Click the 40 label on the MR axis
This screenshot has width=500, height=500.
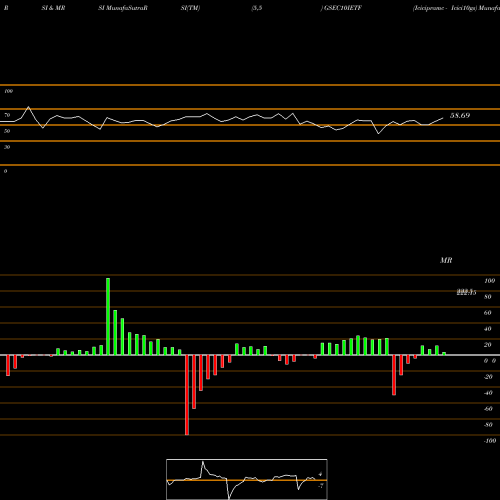[488, 329]
